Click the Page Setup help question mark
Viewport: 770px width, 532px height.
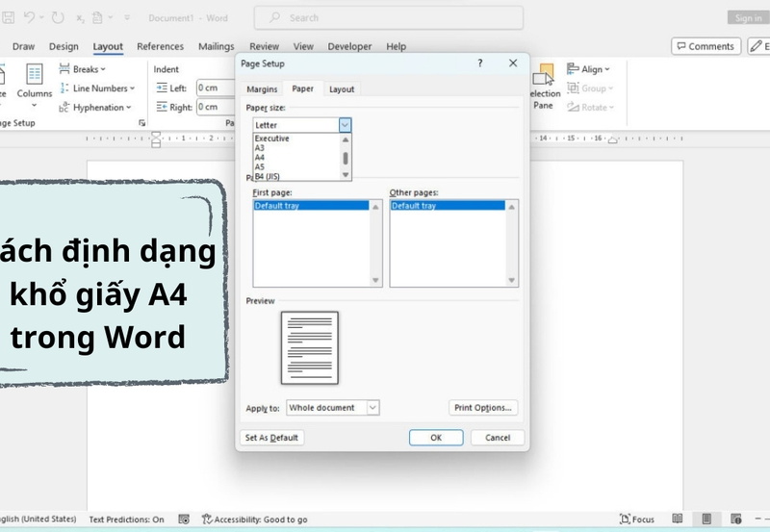[480, 63]
